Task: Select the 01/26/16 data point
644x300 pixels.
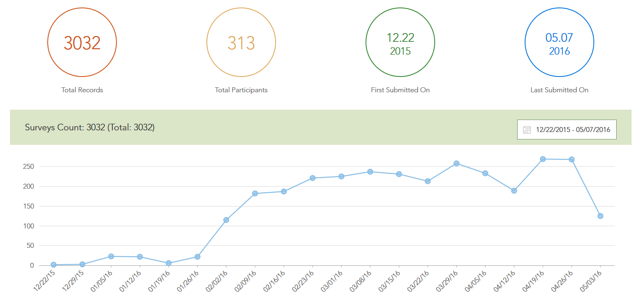Action: tap(197, 257)
